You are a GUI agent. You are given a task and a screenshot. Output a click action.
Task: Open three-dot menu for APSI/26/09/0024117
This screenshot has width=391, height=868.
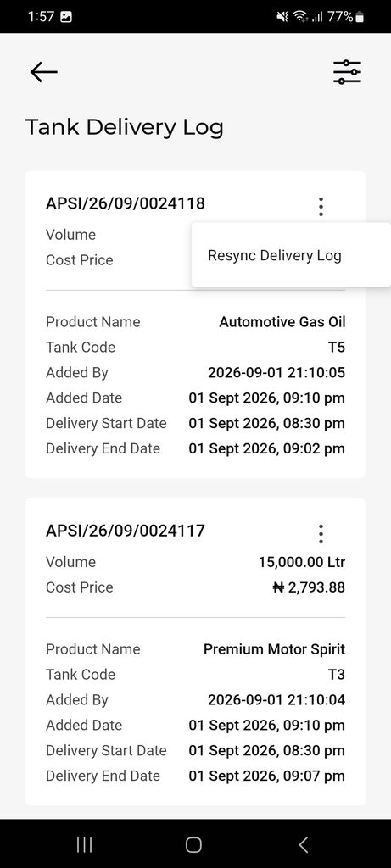coord(321,534)
